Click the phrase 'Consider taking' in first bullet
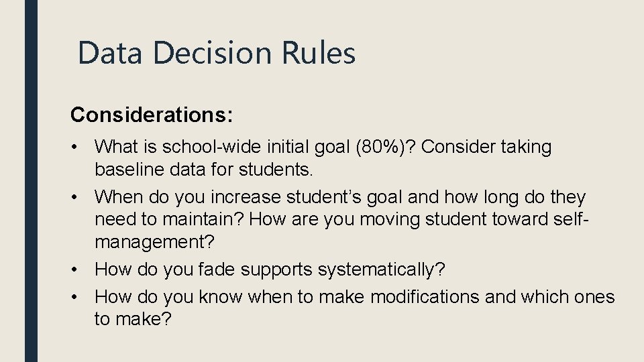The width and height of the screenshot is (644, 362). pyautogui.click(x=486, y=147)
